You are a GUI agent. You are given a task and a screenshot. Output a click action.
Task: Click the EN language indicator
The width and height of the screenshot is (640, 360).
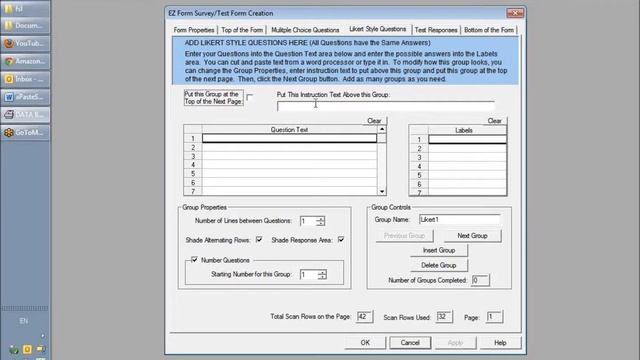tap(24, 321)
